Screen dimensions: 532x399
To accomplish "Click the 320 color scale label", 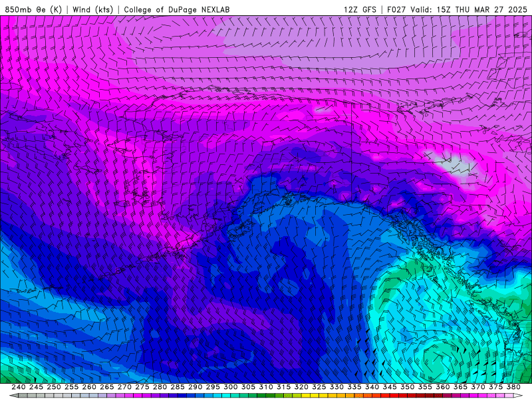I will (x=301, y=387).
